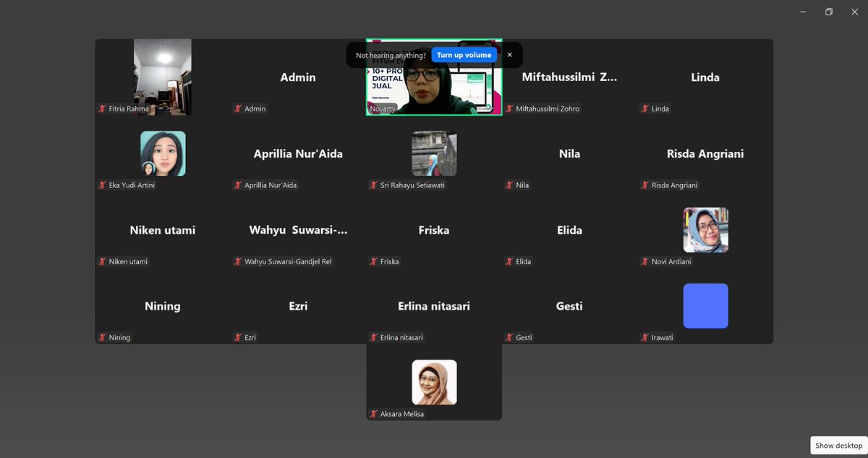Viewport: 868px width, 458px height.
Task: Click muted mic icon beside Niken utami label
Action: coord(102,261)
